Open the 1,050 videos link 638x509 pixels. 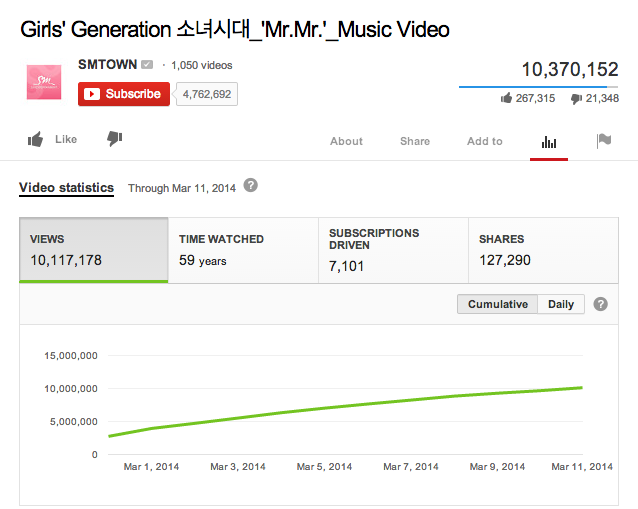202,65
